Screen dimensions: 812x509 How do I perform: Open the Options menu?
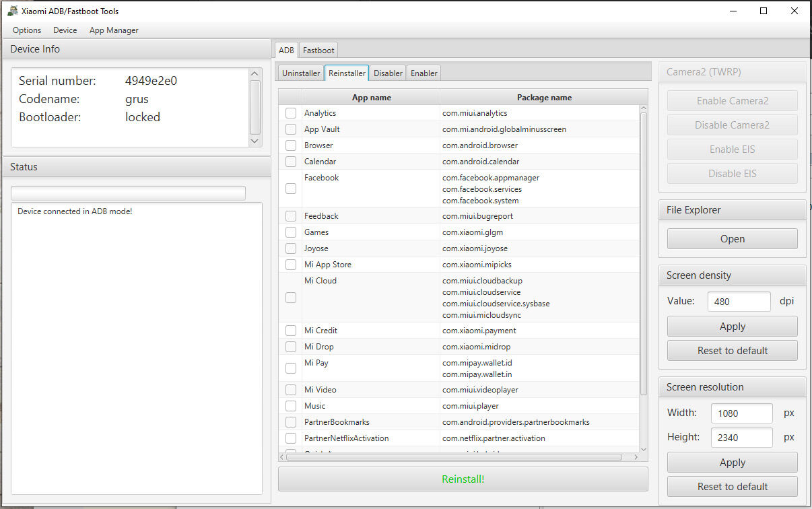pos(27,30)
